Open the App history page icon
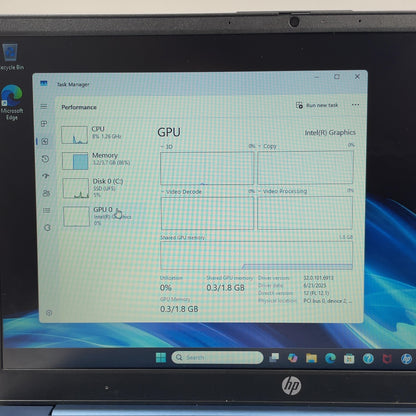 point(45,159)
